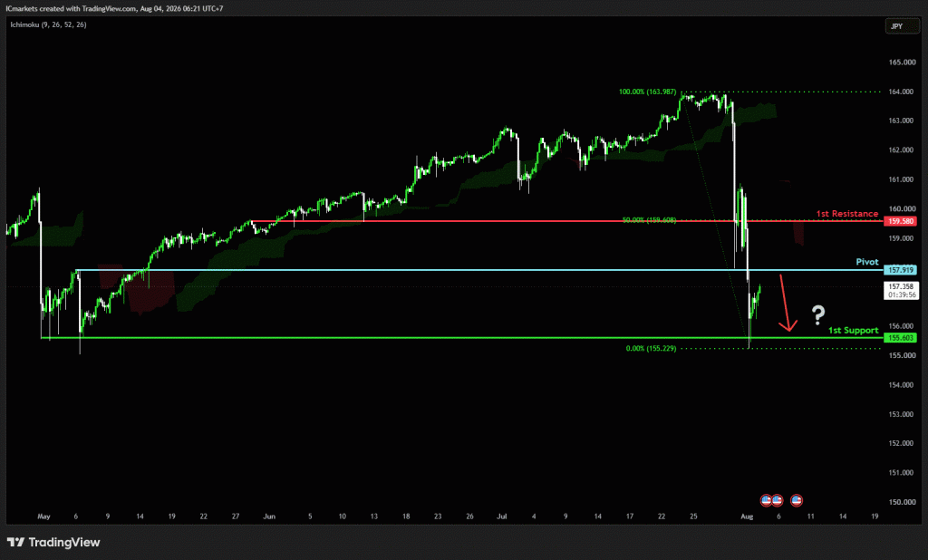Click the 0.00% (155.229) Fibonacci label
Image resolution: width=928 pixels, height=560 pixels.
point(651,349)
